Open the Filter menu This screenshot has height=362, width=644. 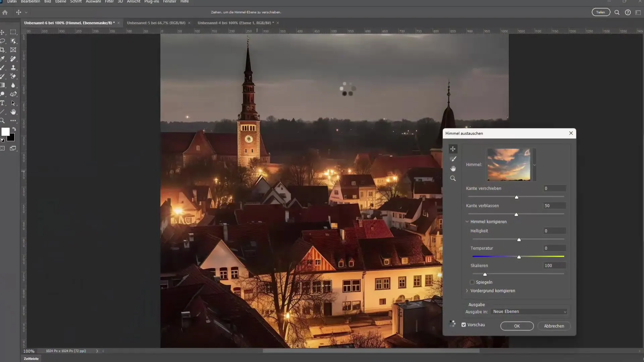(x=109, y=2)
